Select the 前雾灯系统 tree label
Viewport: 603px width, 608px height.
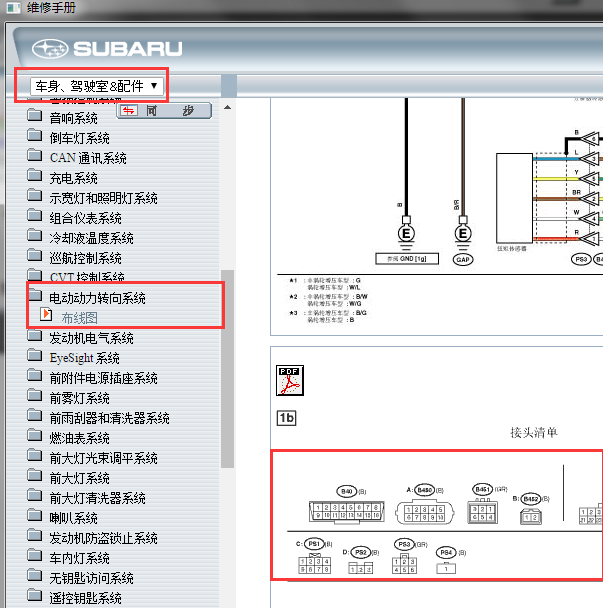[79, 398]
